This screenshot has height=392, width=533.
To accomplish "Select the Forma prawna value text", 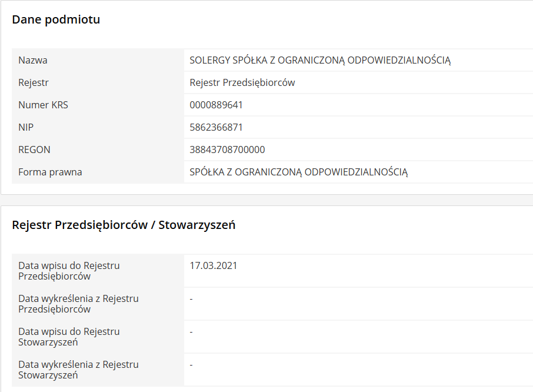I will [x=298, y=172].
